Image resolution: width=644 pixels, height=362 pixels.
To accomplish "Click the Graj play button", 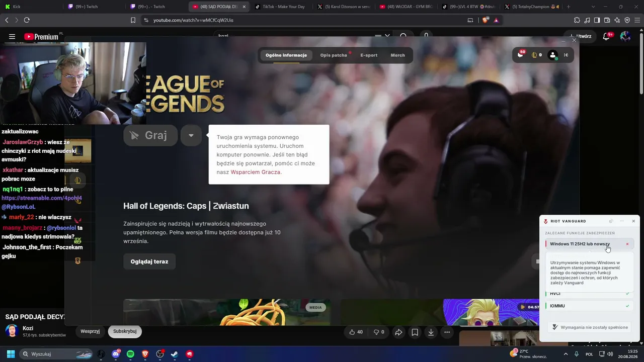I will 150,135.
